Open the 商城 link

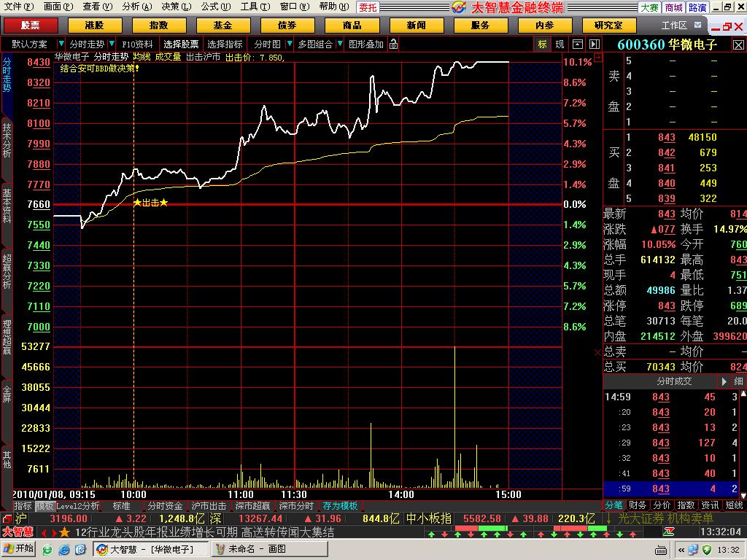(x=673, y=7)
